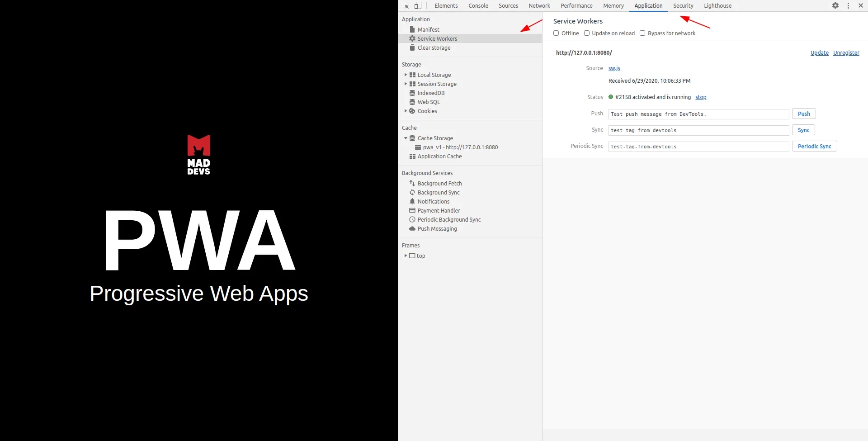Switch to the Network tab

pos(539,6)
